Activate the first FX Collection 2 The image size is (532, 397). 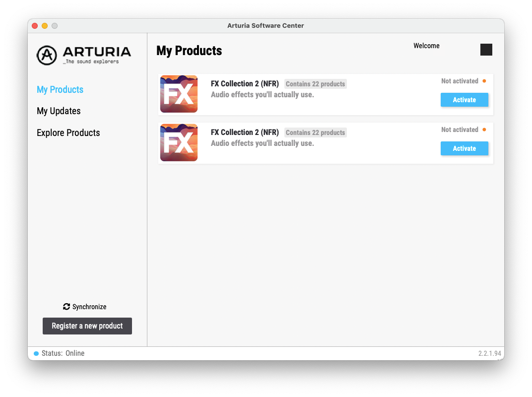click(x=464, y=100)
